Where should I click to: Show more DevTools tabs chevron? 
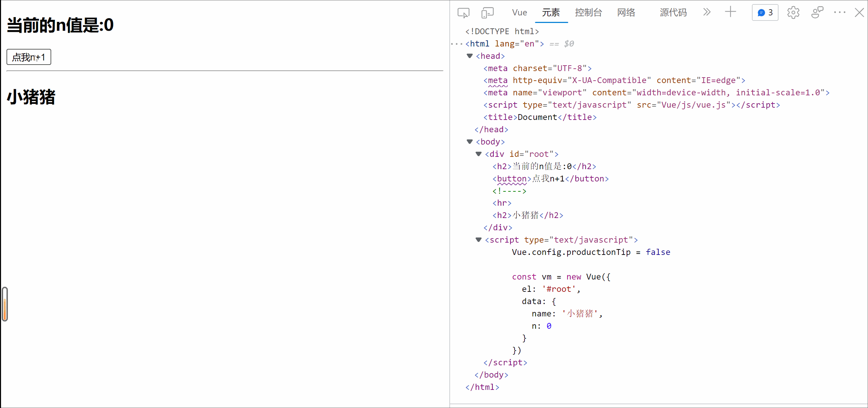pos(707,12)
